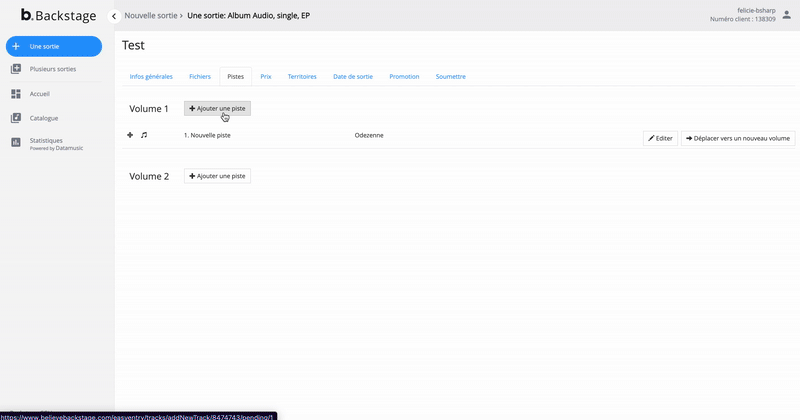
Task: Switch to the Fichiers tab
Action: (x=200, y=77)
